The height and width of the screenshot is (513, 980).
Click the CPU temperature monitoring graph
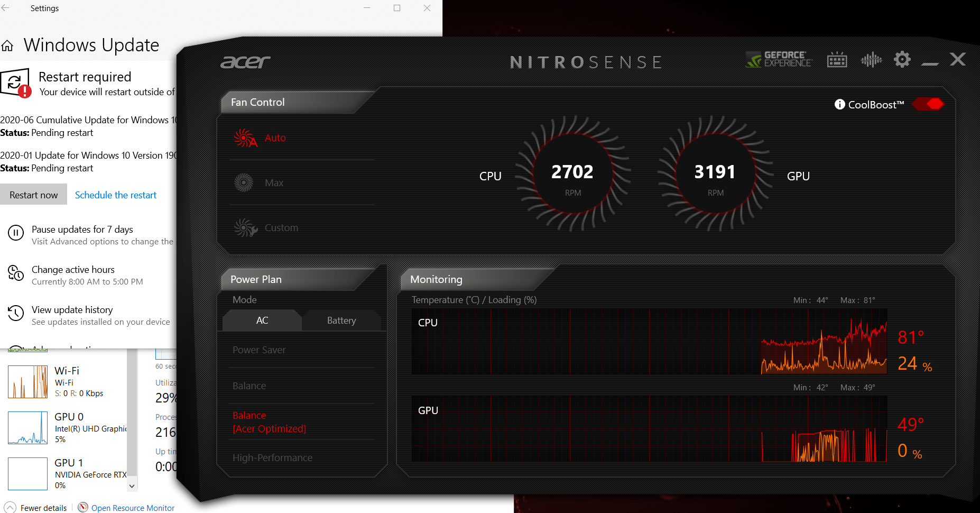coord(650,342)
